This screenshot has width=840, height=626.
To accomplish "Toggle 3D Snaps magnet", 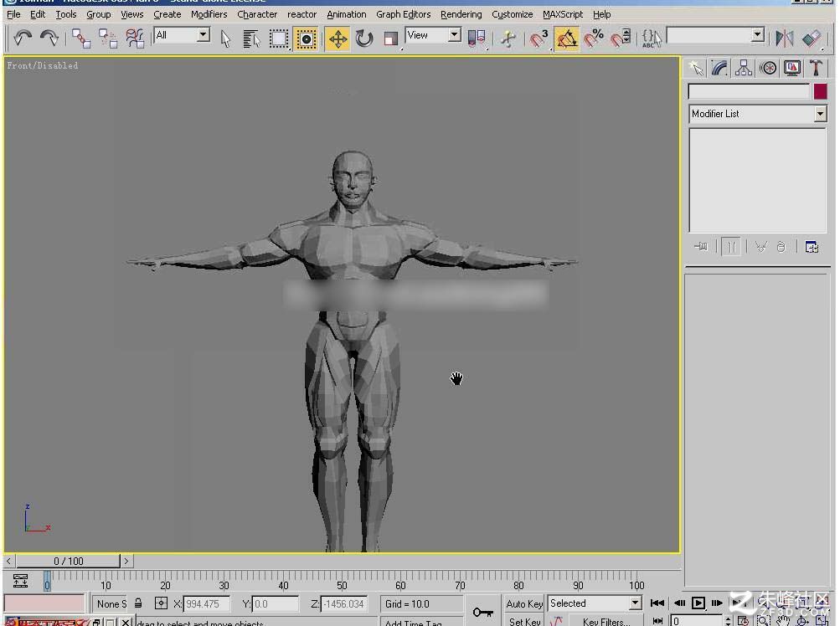I will 539,38.
